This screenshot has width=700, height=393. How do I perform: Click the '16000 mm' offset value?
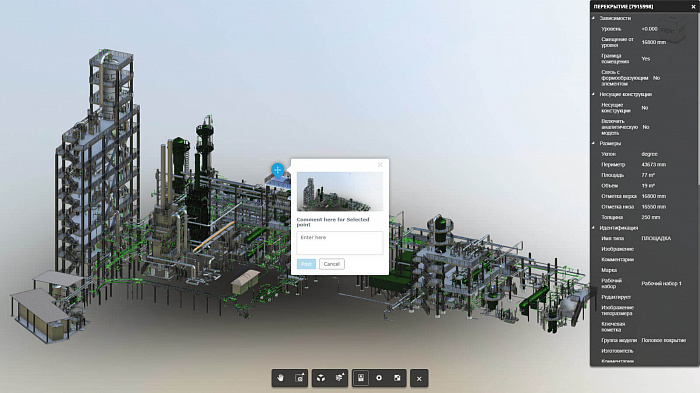click(654, 42)
